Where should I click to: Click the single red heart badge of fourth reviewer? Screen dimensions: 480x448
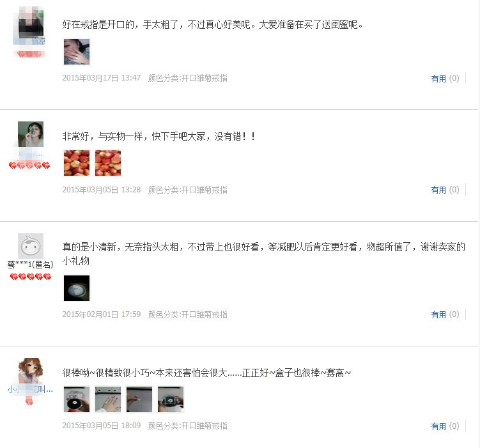pyautogui.click(x=29, y=402)
